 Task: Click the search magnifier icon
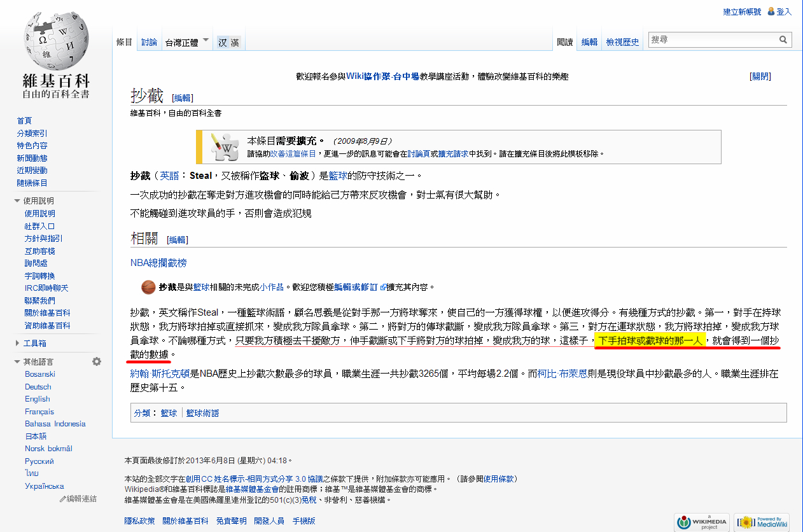[783, 39]
